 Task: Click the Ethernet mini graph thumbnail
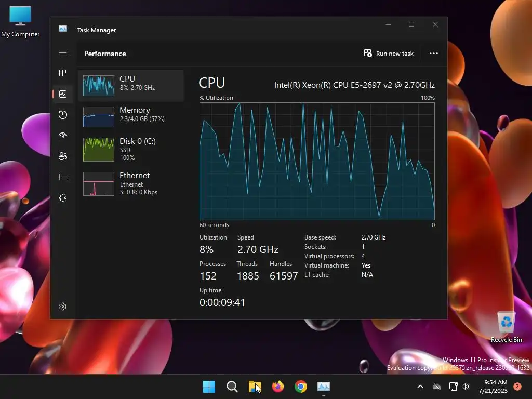click(99, 184)
